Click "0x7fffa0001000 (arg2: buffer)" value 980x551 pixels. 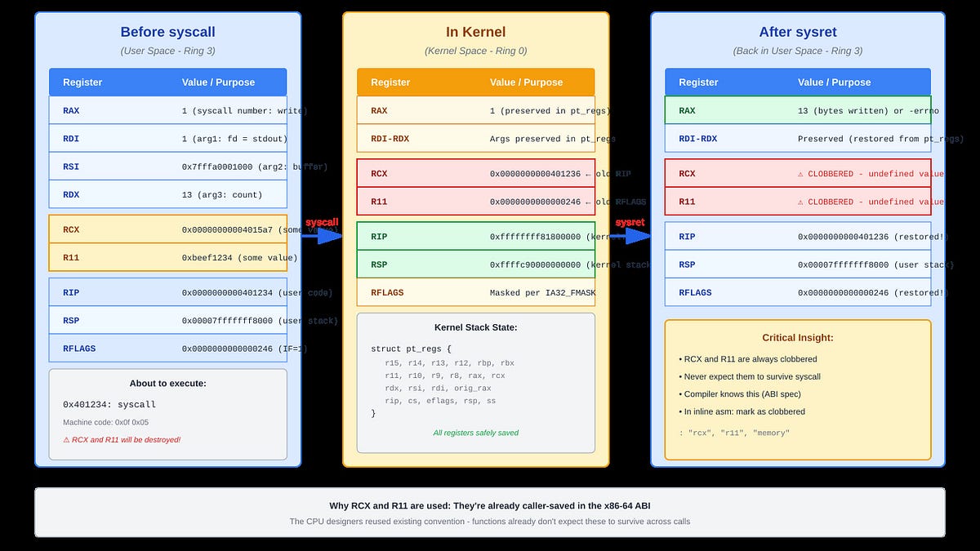(254, 167)
